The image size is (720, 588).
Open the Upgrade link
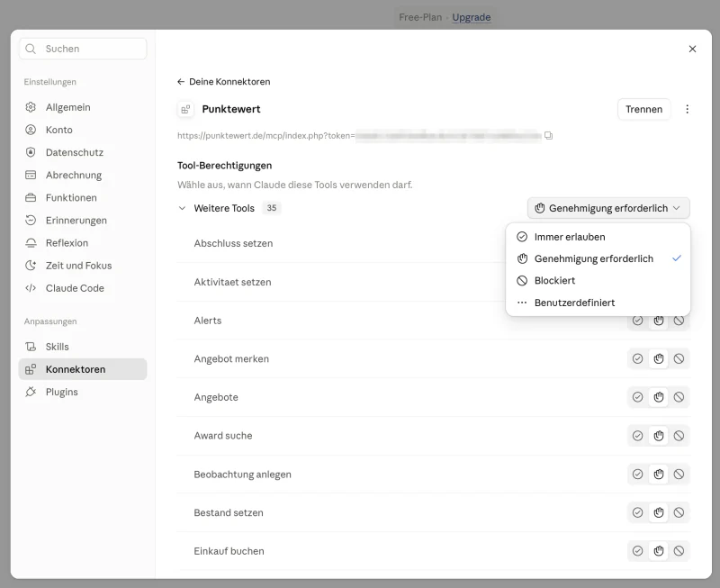point(471,17)
